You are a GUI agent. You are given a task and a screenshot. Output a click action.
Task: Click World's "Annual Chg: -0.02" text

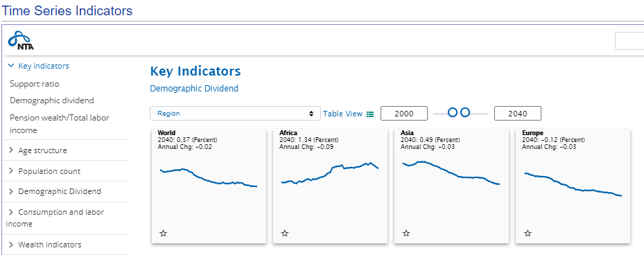pos(185,147)
